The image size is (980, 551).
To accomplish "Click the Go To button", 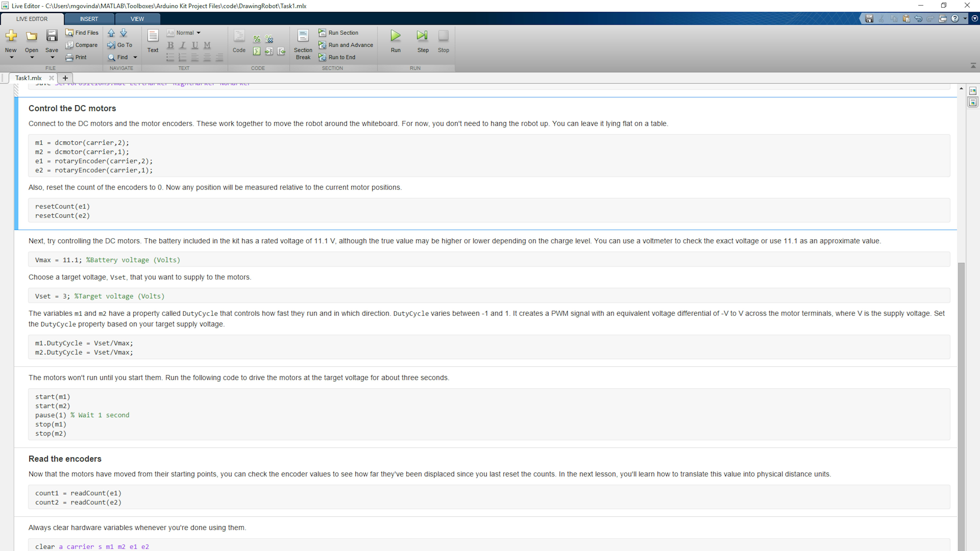I will 120,45.
